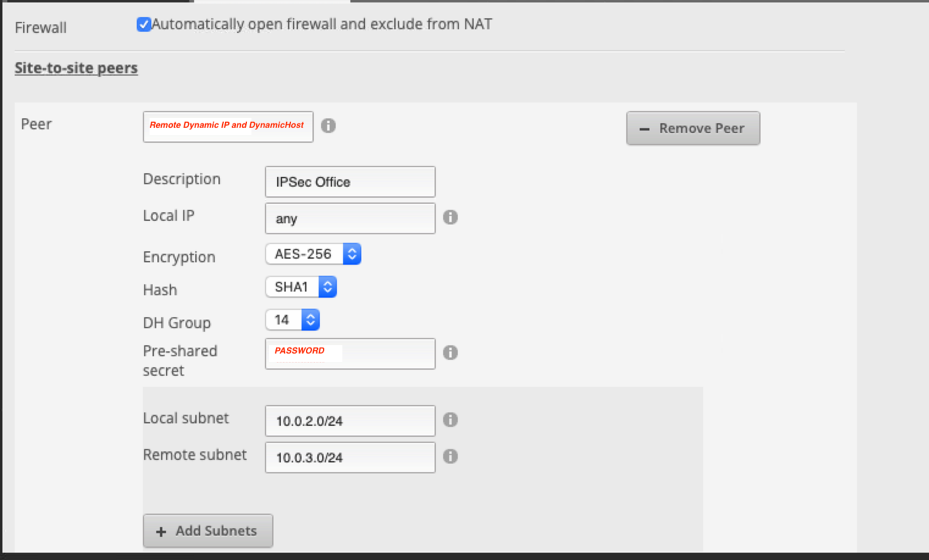Click the Site-to-site peers heading
Viewport: 929px width, 560px height.
[76, 68]
